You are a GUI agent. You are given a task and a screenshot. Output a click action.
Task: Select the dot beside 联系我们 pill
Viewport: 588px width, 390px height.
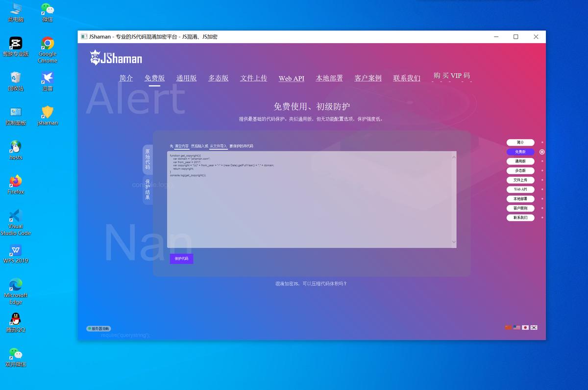(542, 217)
